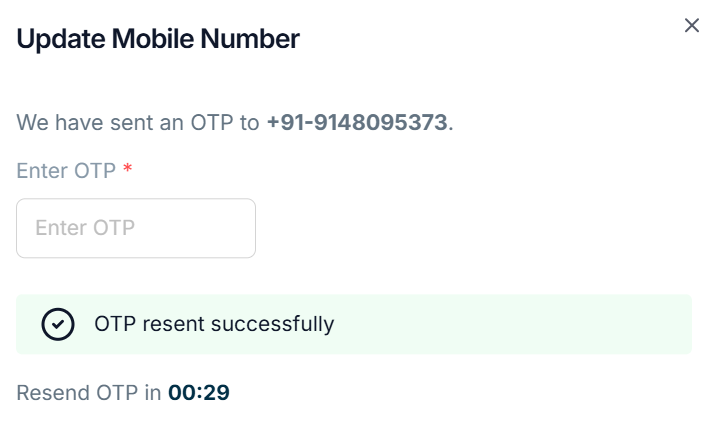Click the word Update in the heading
The height and width of the screenshot is (447, 705).
click(x=61, y=40)
